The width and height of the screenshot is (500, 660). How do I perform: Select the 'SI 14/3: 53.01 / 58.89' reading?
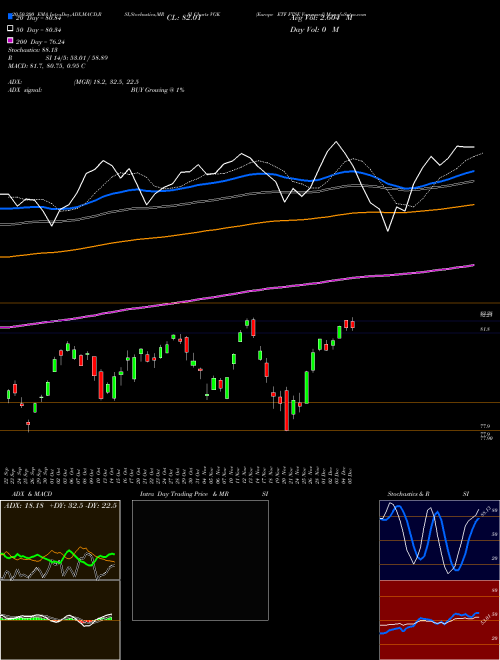(x=76, y=58)
